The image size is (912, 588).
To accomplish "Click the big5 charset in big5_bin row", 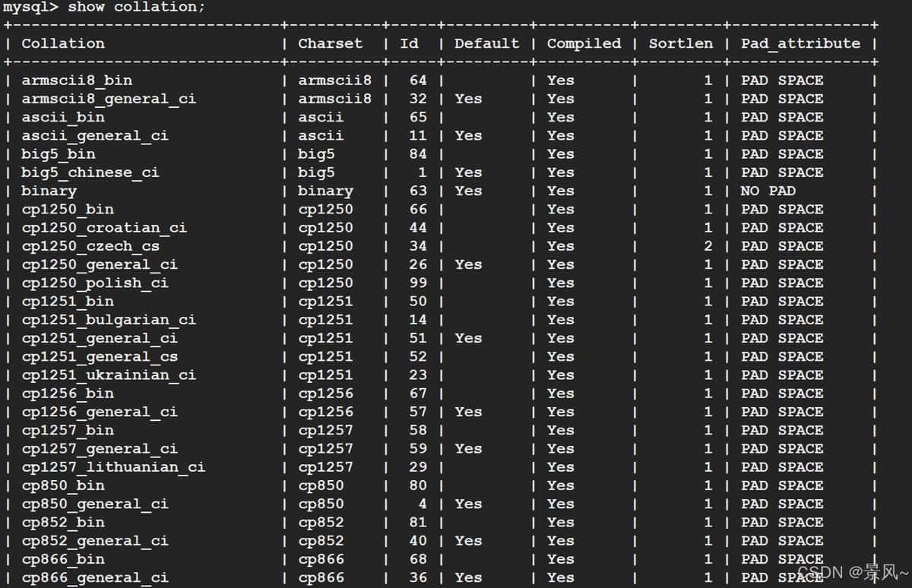I will (316, 153).
